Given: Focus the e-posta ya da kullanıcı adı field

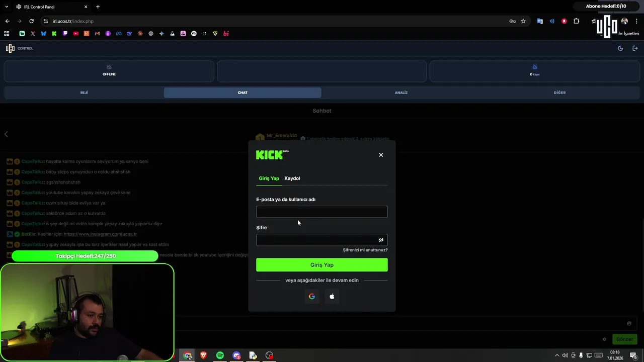Looking at the screenshot, I should coord(322,212).
